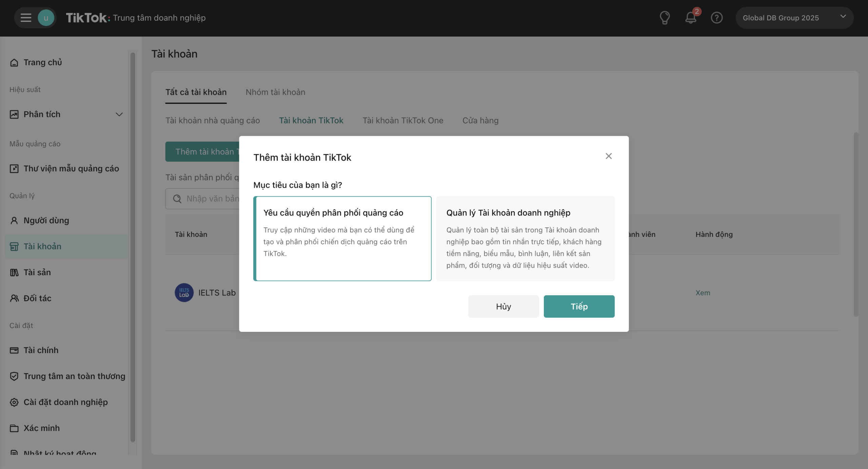The image size is (868, 469).
Task: Click the lightbulb tips icon
Action: tap(665, 18)
